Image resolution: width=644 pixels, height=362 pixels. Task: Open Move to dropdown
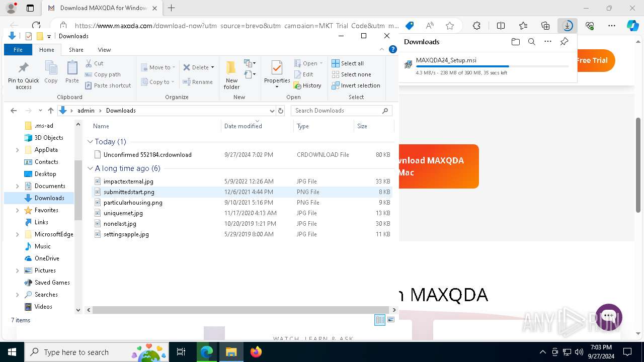coord(158,67)
